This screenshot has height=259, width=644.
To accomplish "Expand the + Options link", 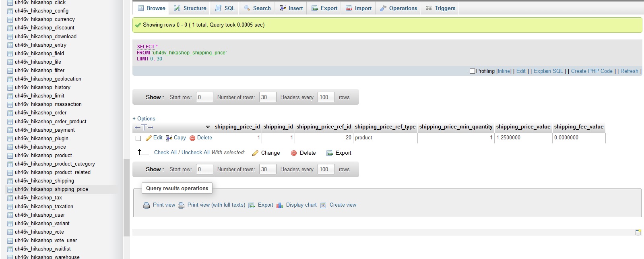I will click(x=144, y=119).
